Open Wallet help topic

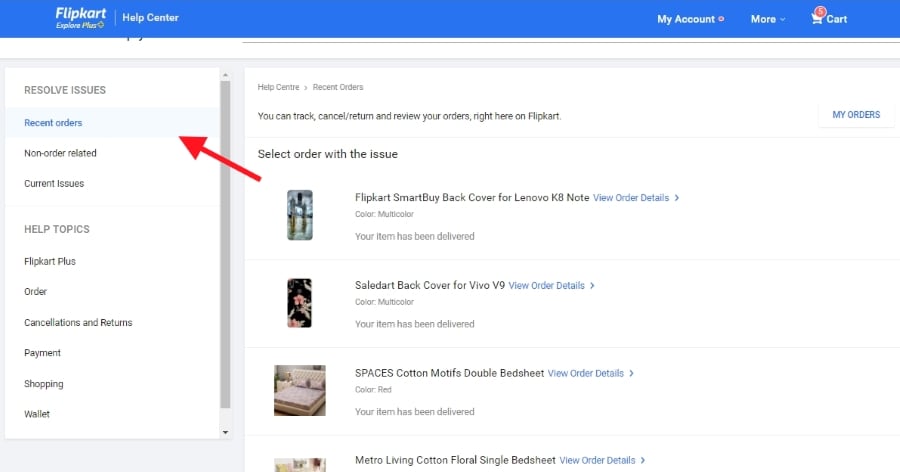pyautogui.click(x=37, y=414)
